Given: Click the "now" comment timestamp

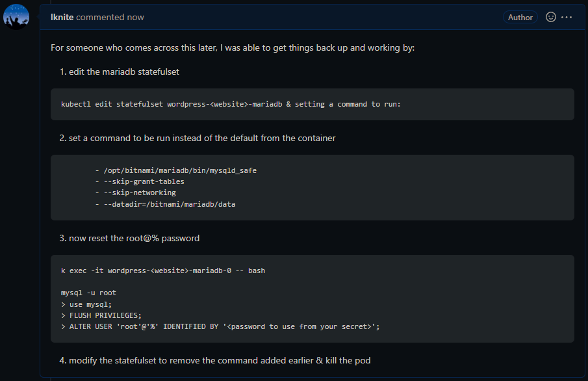Looking at the screenshot, I should (x=136, y=18).
